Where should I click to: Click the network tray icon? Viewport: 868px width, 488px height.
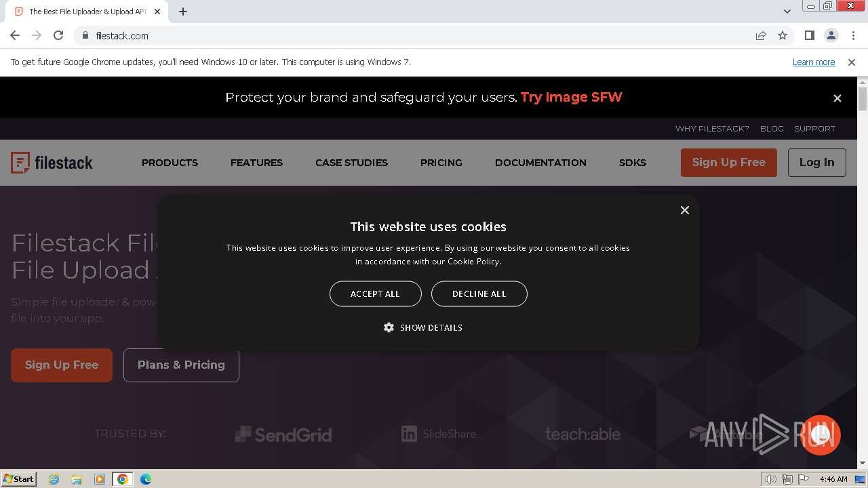tap(787, 479)
